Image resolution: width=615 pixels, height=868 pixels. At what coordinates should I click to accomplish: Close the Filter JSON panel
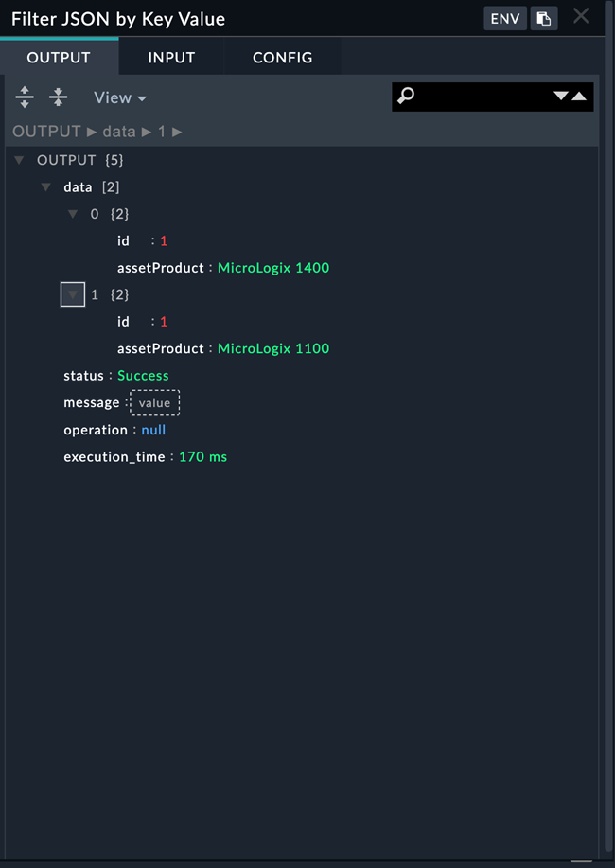pos(581,16)
